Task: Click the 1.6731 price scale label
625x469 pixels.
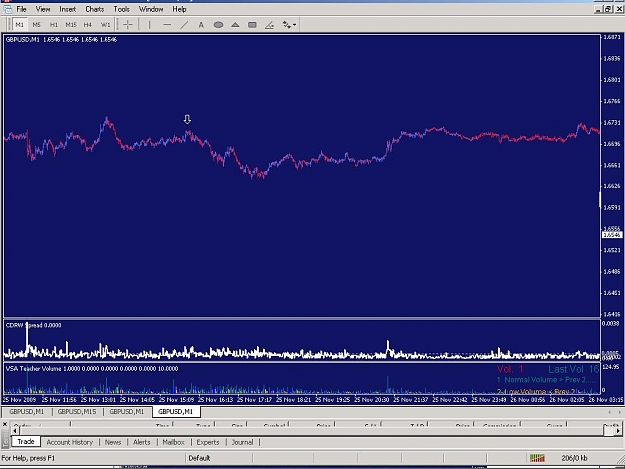Action: coord(612,122)
